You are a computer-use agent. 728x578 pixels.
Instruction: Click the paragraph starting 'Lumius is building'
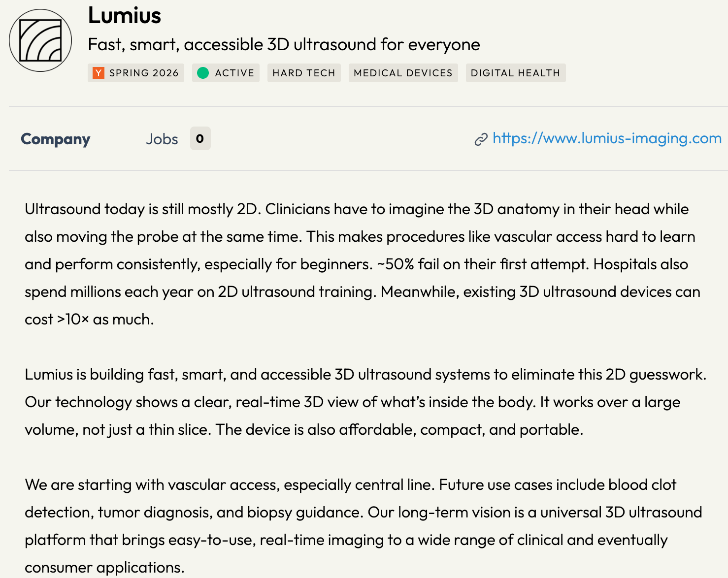[365, 402]
